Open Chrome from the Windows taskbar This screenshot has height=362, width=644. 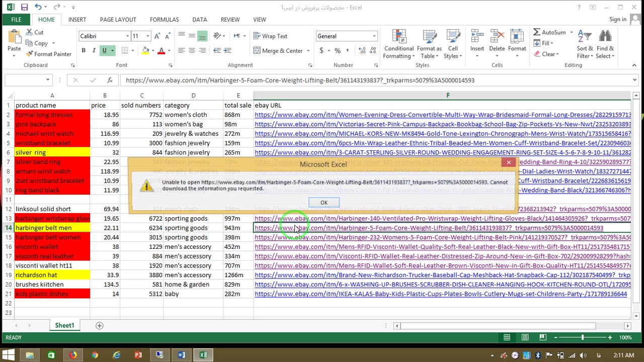coord(95,355)
